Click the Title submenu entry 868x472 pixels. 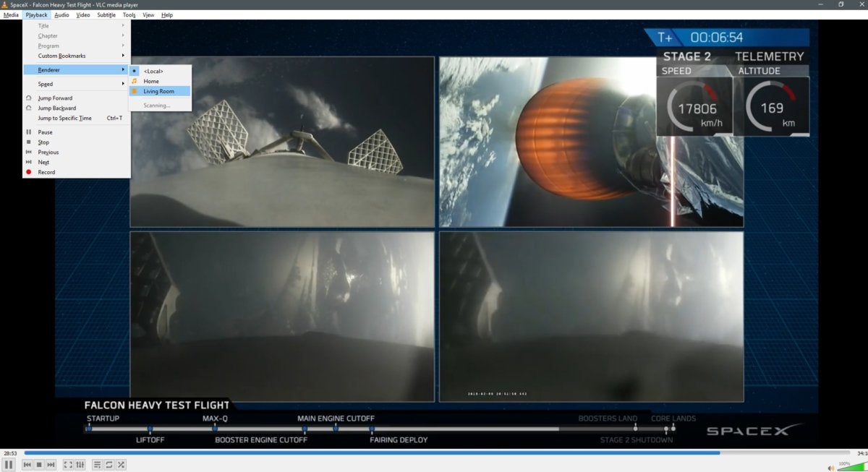click(76, 25)
